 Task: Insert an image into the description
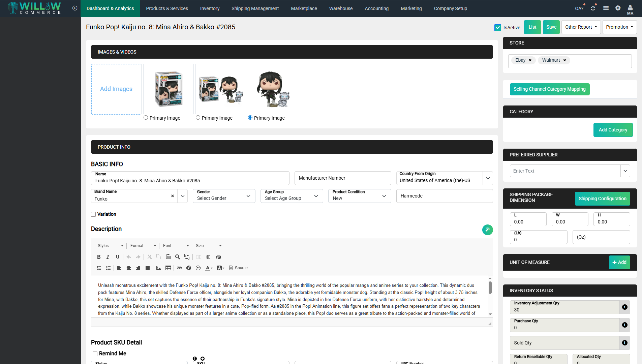pos(159,268)
